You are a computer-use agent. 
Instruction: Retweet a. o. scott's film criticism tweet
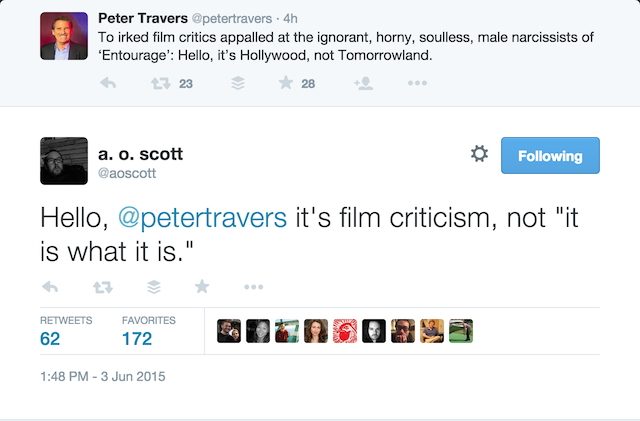[x=102, y=287]
